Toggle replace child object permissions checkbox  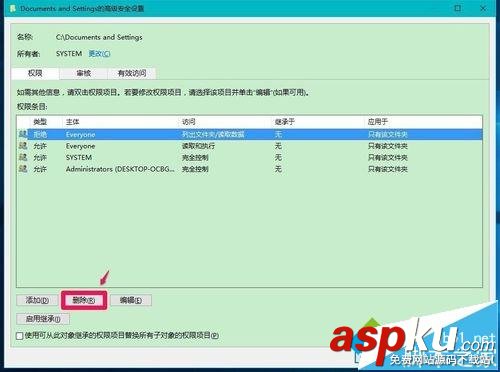click(x=20, y=336)
